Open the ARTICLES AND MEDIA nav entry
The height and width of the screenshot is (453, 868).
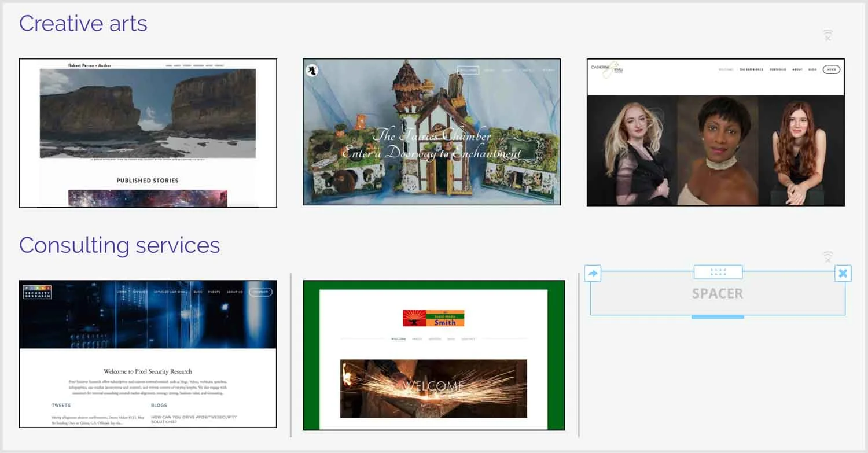(x=170, y=292)
